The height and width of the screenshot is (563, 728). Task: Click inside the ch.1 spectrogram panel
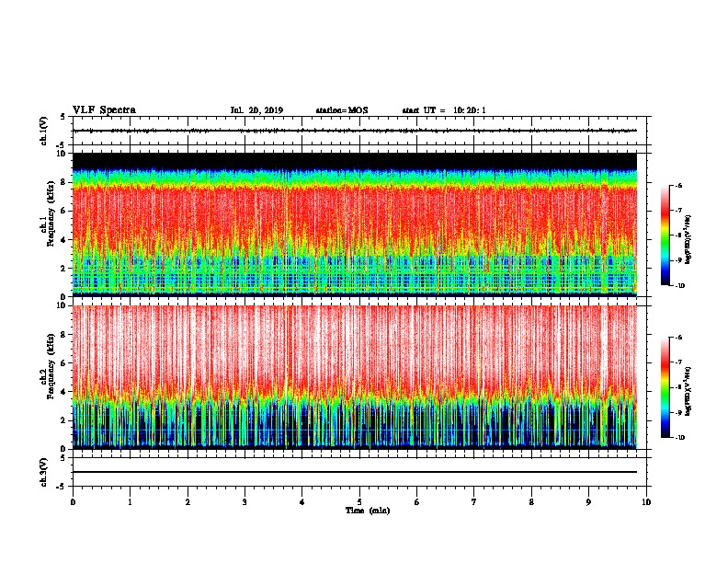355,224
